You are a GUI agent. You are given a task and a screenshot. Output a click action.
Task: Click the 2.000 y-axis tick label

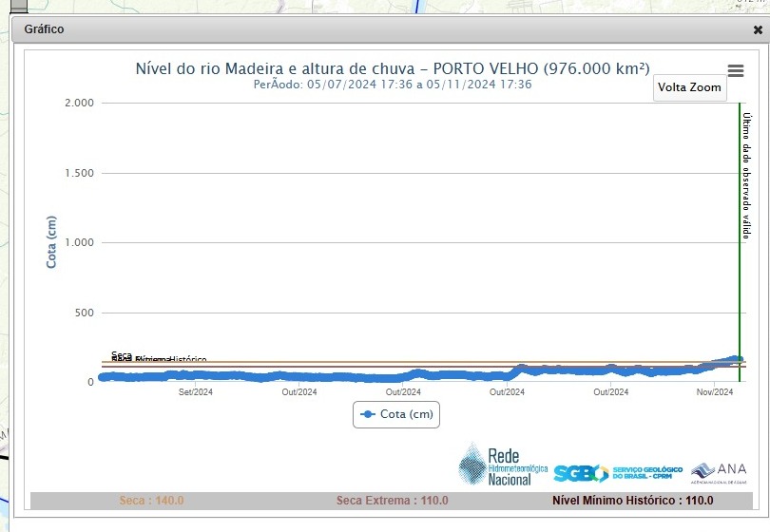(x=79, y=103)
